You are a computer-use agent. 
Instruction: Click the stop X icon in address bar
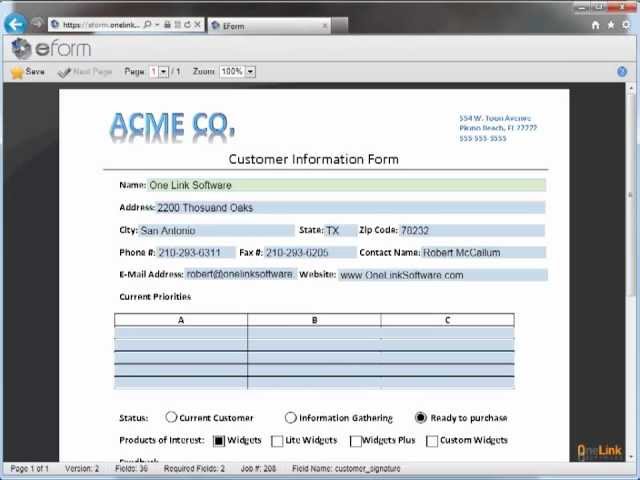[x=197, y=24]
